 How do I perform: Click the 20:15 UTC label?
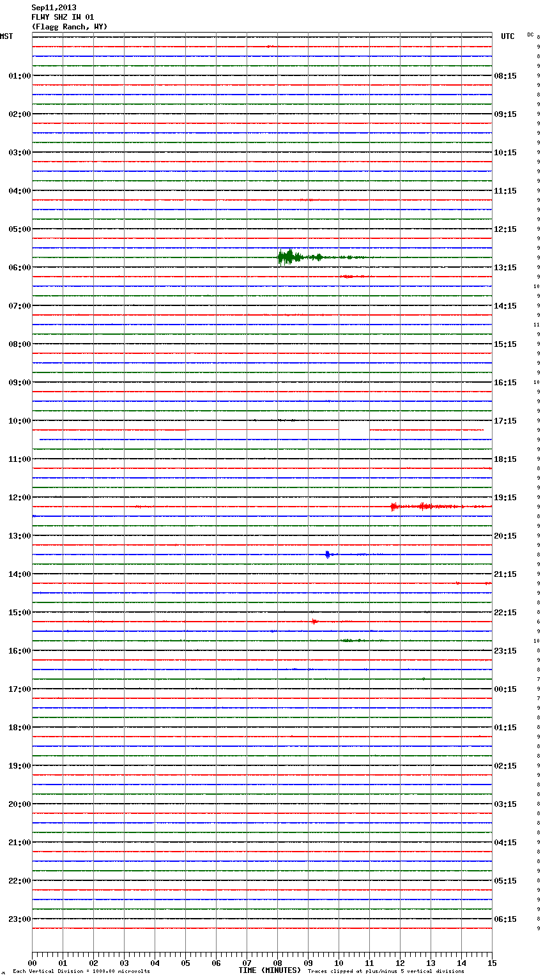click(x=505, y=536)
